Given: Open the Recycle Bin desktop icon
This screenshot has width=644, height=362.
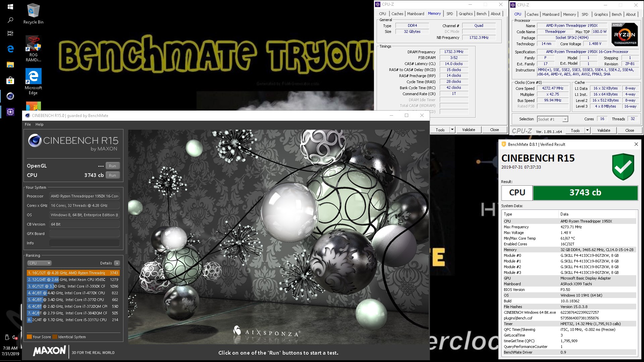Looking at the screenshot, I should (33, 14).
